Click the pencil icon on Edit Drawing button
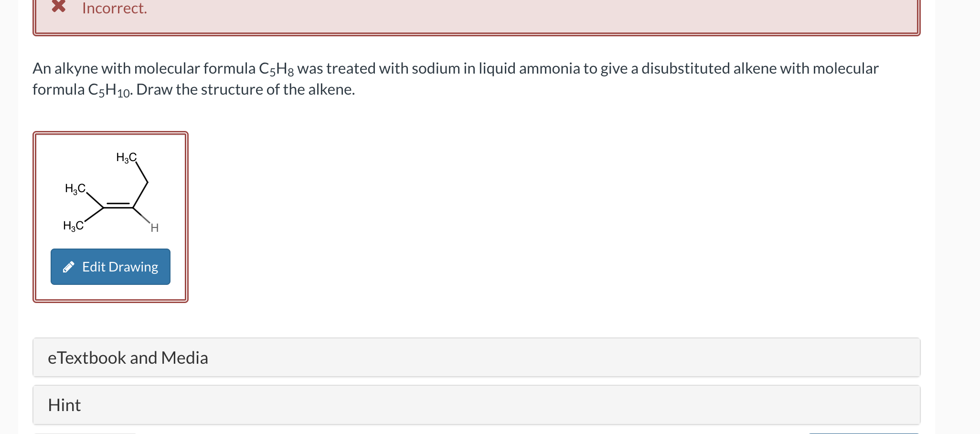Screen dimensions: 980x434 (69, 267)
